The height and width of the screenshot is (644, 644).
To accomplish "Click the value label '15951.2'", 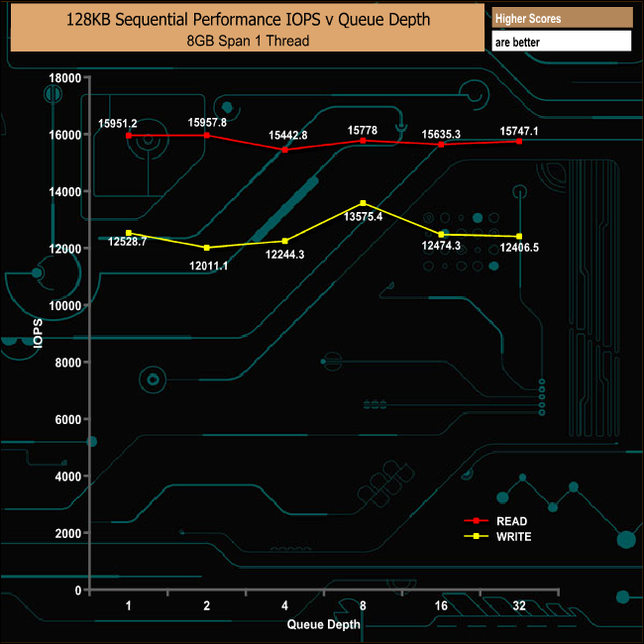I will [x=118, y=124].
